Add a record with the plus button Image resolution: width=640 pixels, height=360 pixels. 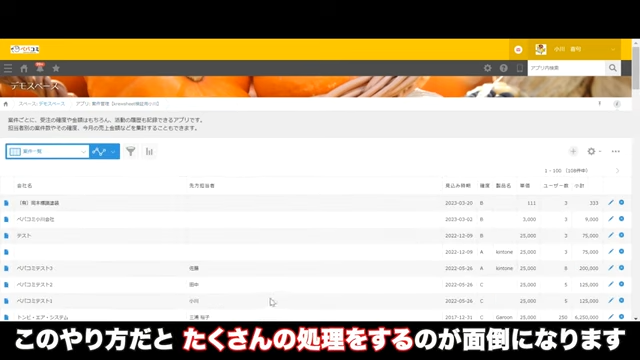coord(573,151)
